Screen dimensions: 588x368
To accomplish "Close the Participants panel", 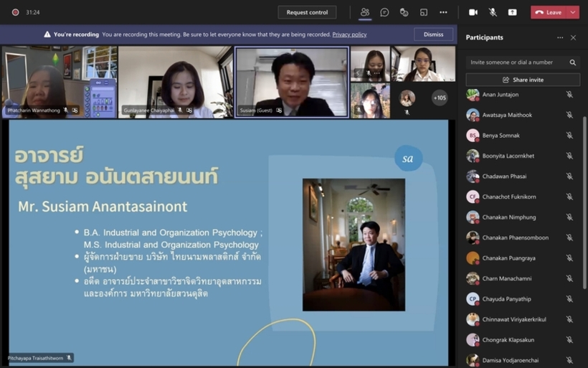I will point(573,37).
